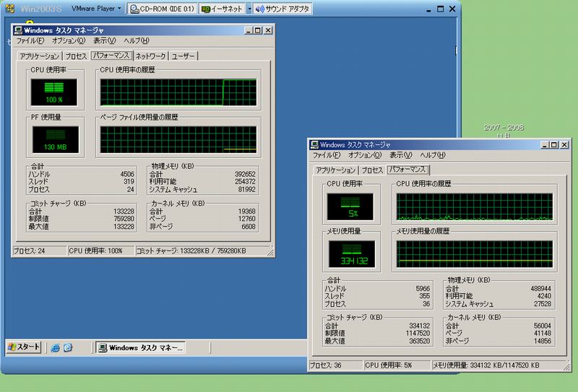
Task: Click commit charge limit 759280 in left window
Action: (x=124, y=219)
